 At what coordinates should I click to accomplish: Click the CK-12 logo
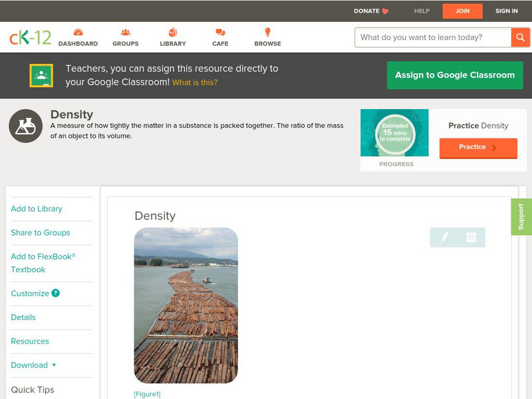point(30,38)
